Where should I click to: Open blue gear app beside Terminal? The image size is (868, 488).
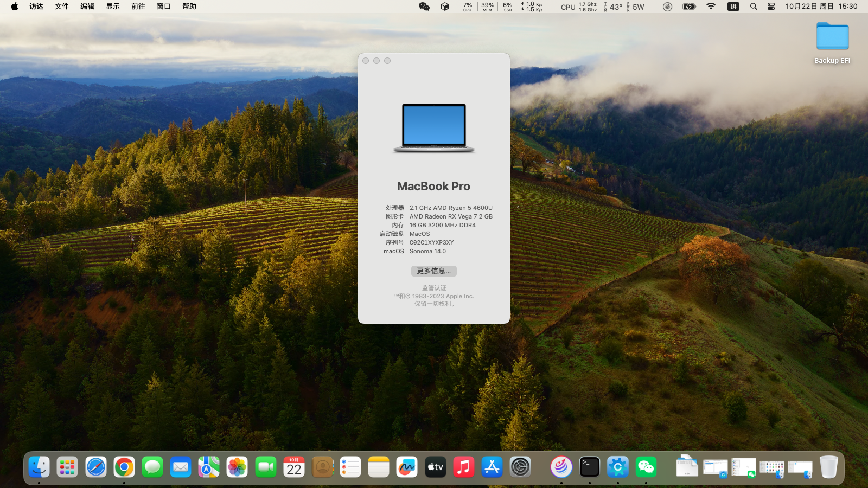coord(618,467)
